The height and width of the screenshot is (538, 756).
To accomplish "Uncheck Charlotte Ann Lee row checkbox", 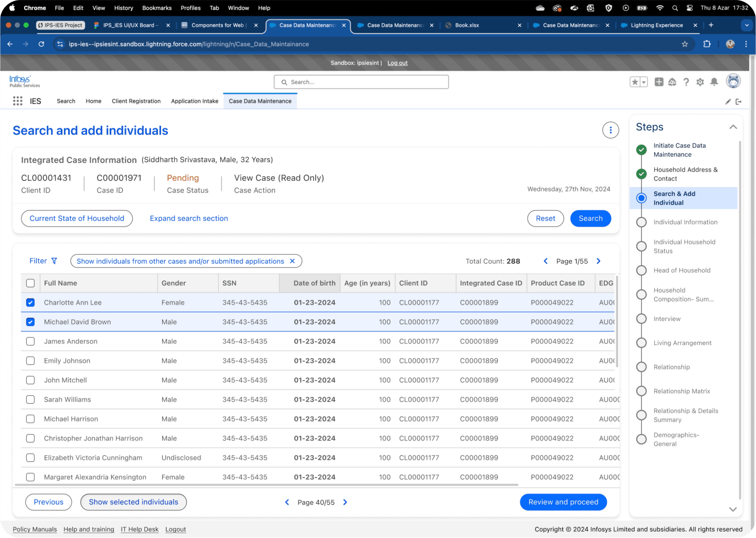I will (30, 303).
